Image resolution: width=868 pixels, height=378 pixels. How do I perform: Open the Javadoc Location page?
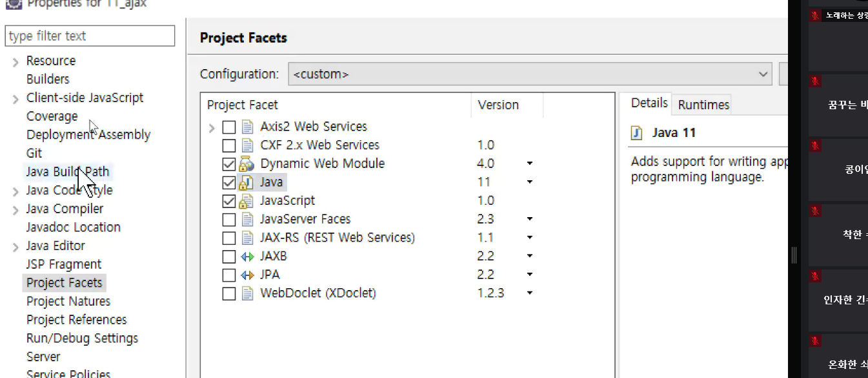coord(73,227)
